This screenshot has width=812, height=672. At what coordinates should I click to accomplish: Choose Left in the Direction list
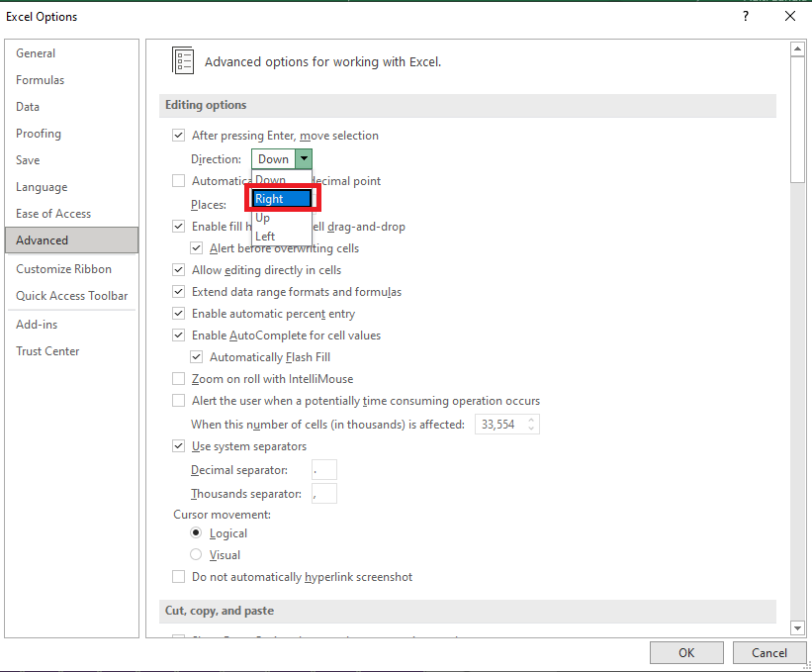click(x=281, y=237)
